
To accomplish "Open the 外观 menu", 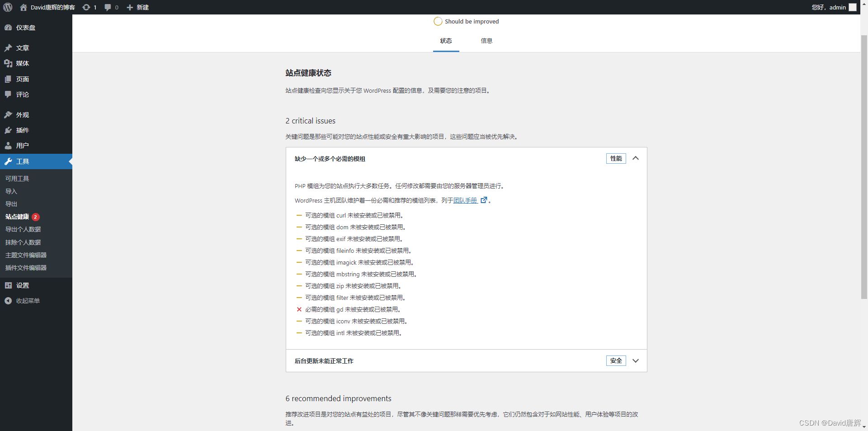I will [36, 115].
